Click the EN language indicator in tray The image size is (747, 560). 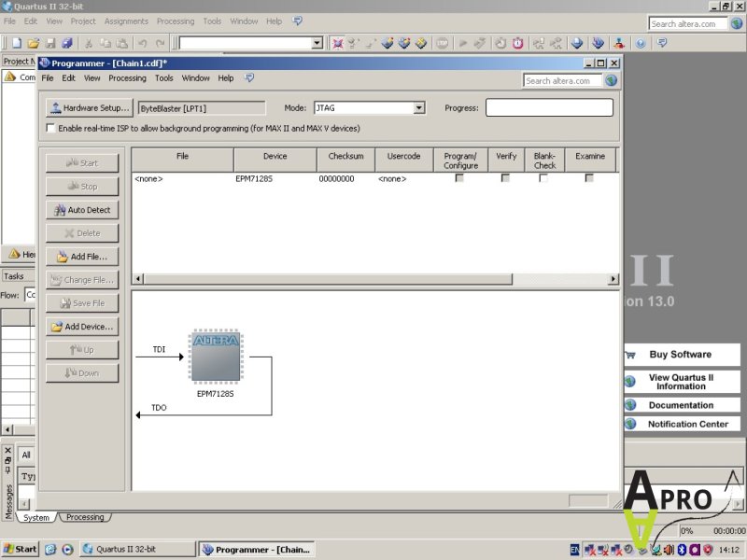point(575,550)
